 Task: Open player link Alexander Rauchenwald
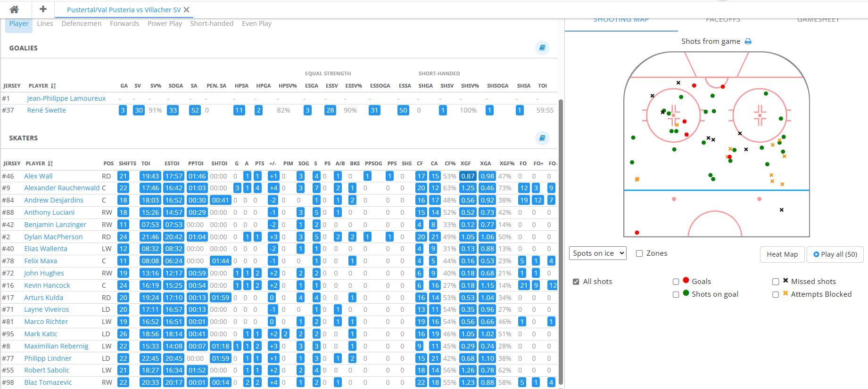point(62,188)
